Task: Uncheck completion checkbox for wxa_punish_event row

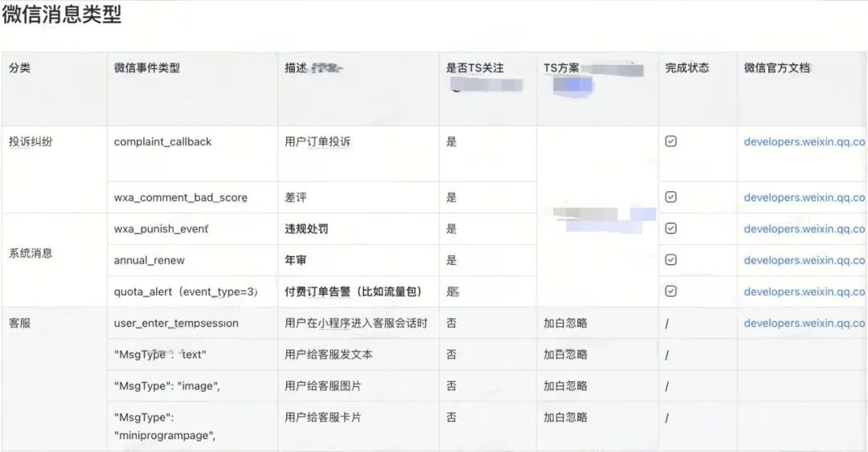Action: tap(670, 229)
